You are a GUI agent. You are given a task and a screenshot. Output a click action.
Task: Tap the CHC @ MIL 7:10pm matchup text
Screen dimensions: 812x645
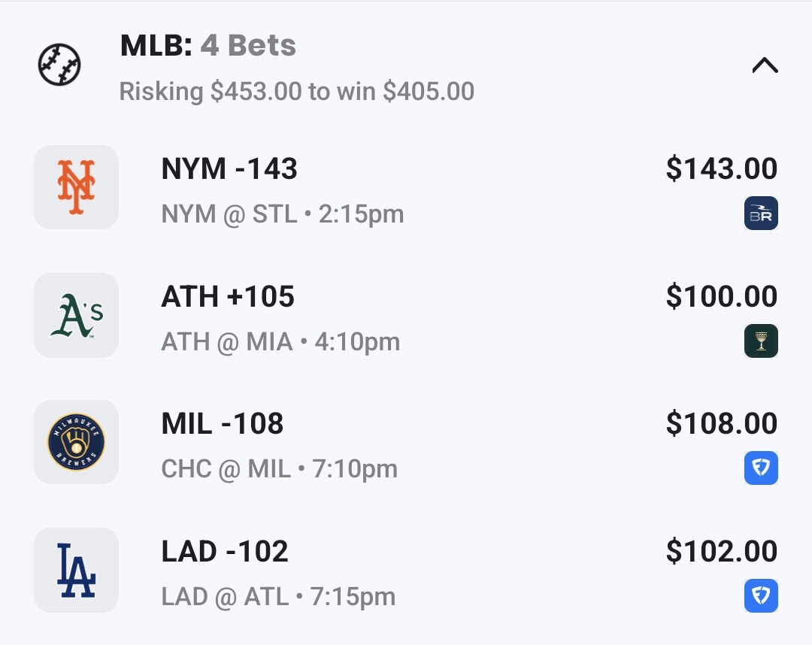280,469
